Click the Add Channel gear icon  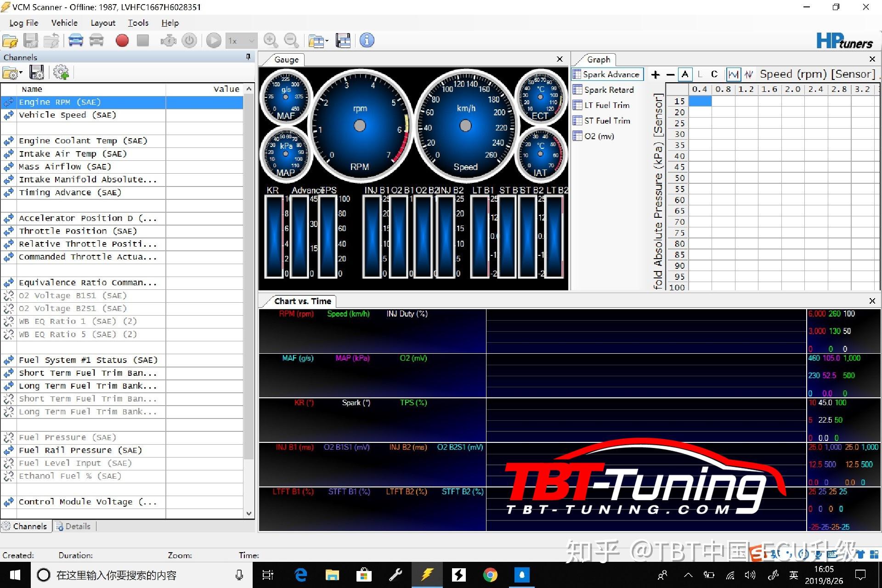(x=61, y=73)
